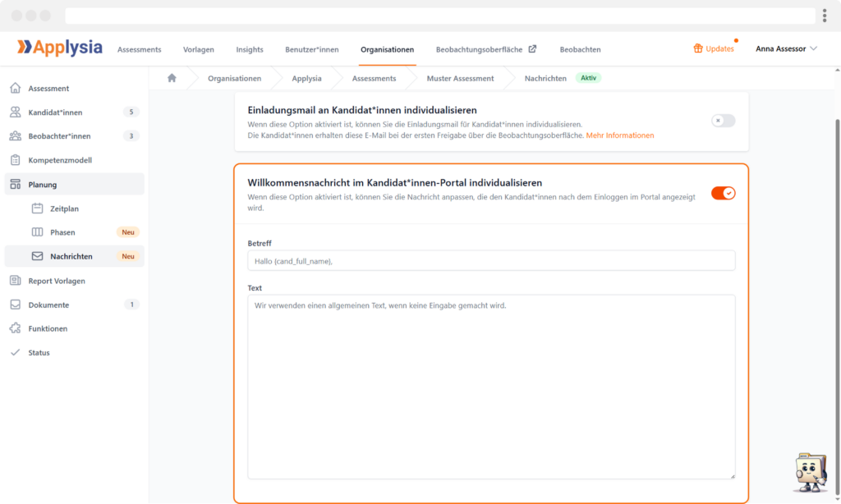Open the Insights top menu
Screen dimensions: 841x504
pos(250,49)
